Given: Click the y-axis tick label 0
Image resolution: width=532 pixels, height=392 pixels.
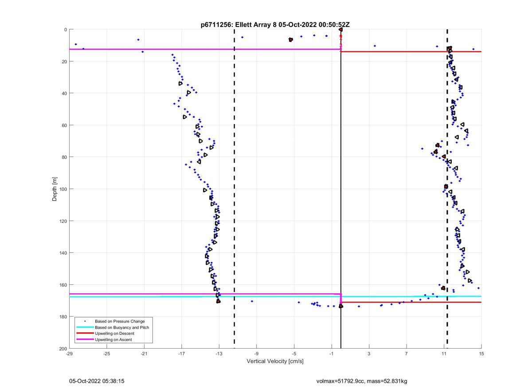Looking at the screenshot, I should coord(66,30).
